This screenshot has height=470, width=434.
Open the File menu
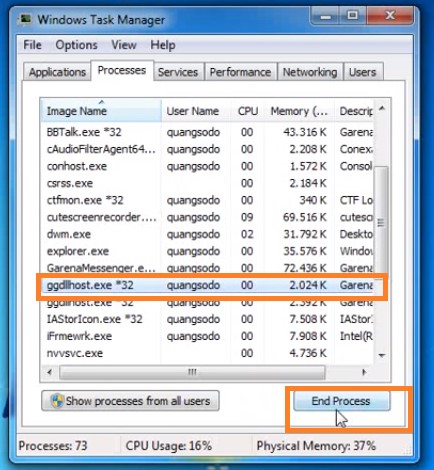pyautogui.click(x=32, y=45)
